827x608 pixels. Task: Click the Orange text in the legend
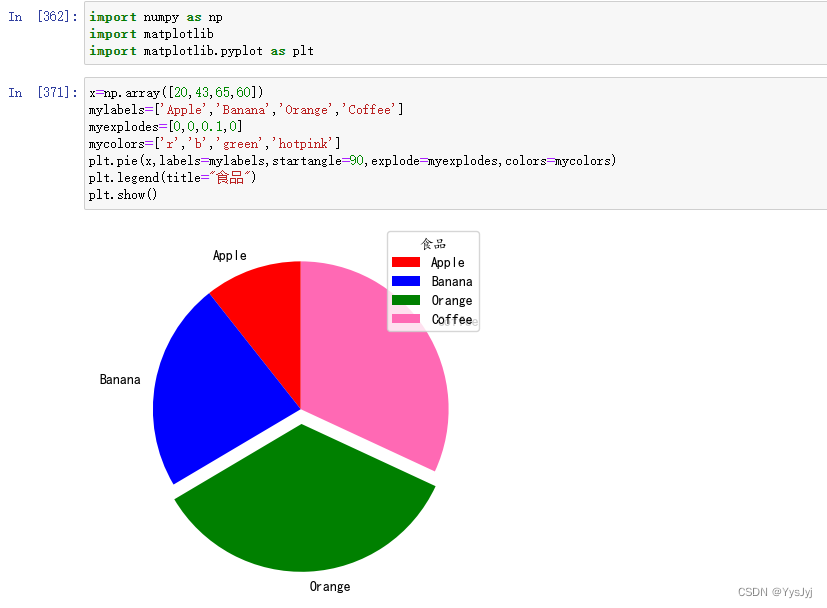452,301
